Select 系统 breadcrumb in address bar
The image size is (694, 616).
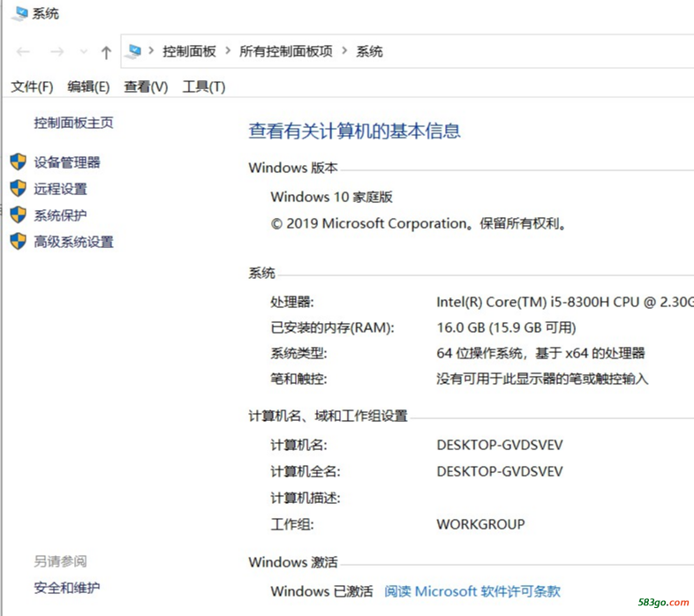(369, 51)
